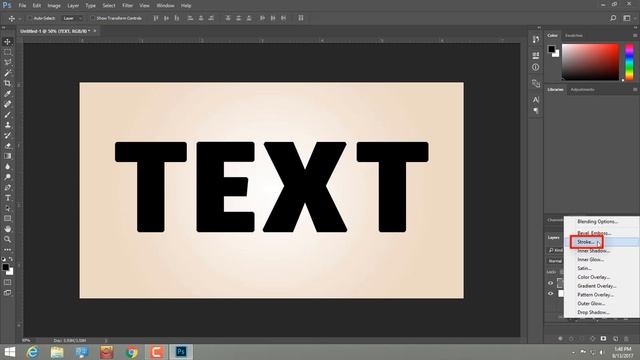This screenshot has height=360, width=640.
Task: Open the Edit Toolbar three-dots button
Action: tap(7, 250)
